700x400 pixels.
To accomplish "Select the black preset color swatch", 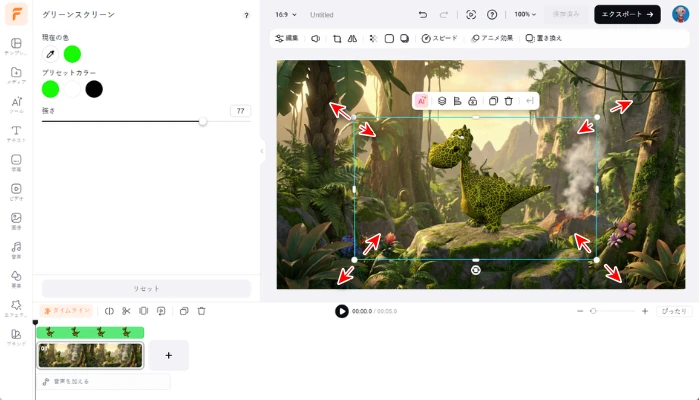I will (94, 89).
